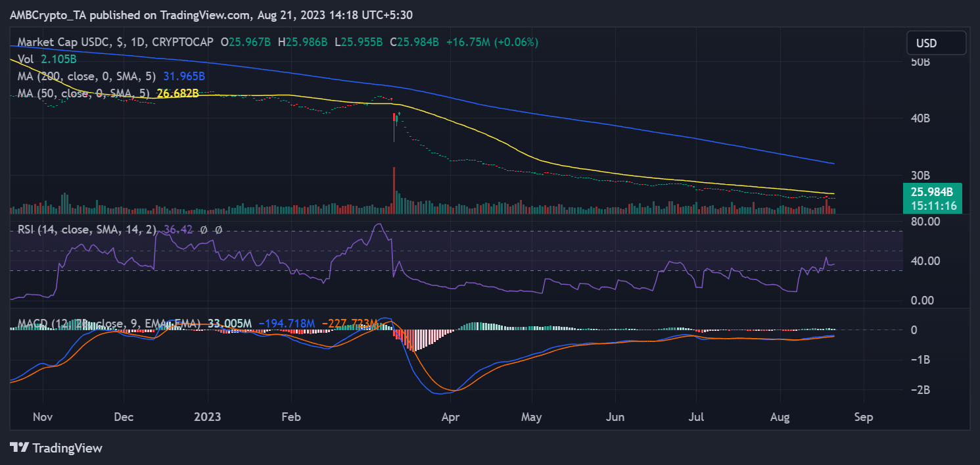The height and width of the screenshot is (465, 980).
Task: Click the low value L25.955B
Action: 360,42
